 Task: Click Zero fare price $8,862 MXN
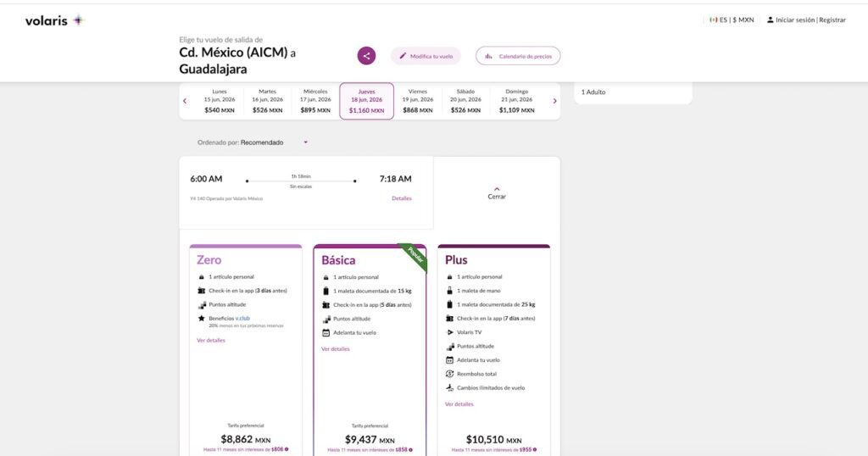click(x=246, y=439)
